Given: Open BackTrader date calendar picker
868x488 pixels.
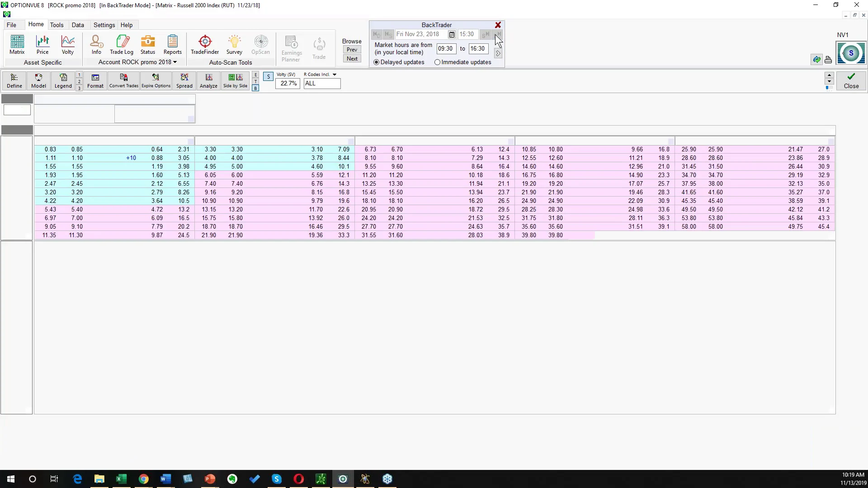Looking at the screenshot, I should point(452,34).
